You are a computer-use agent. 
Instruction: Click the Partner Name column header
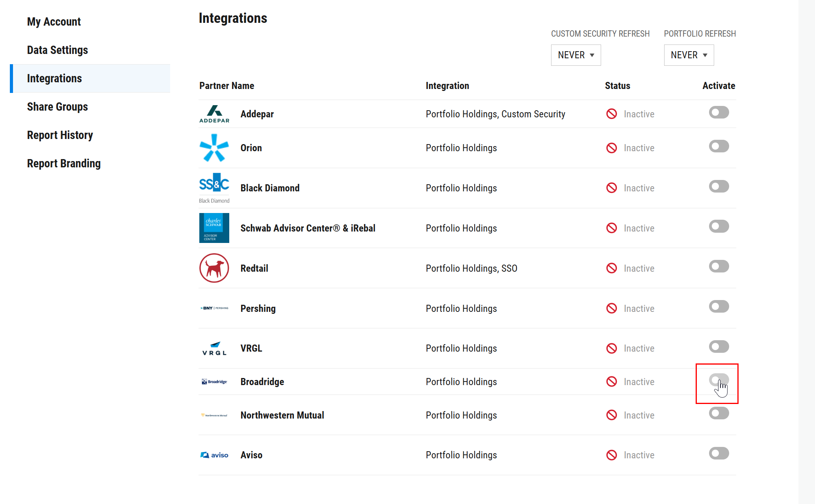point(226,85)
